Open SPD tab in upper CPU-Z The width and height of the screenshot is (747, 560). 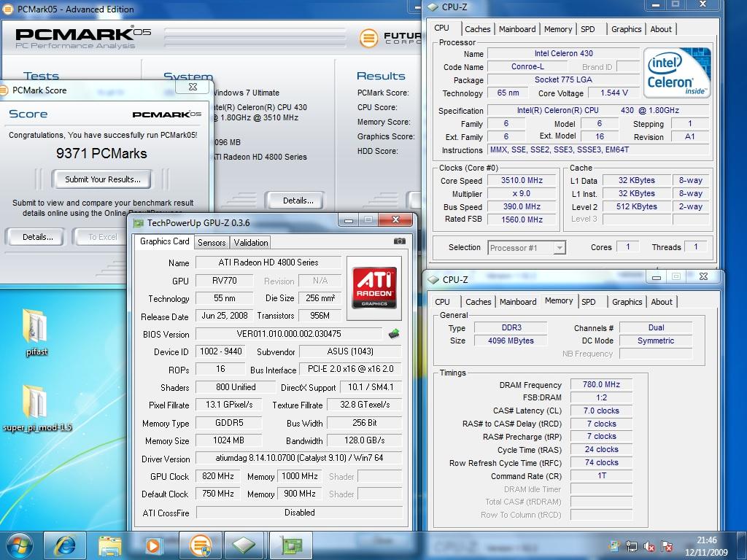tap(588, 29)
